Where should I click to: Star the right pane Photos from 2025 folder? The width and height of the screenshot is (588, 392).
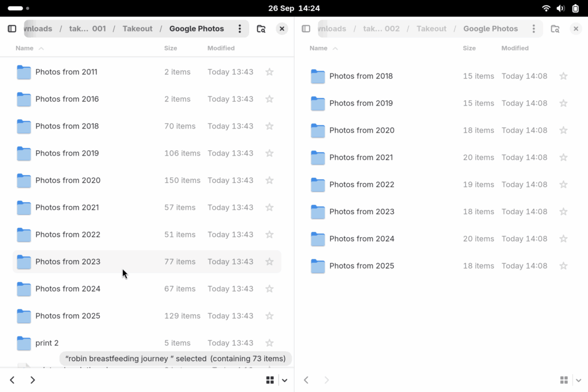coord(563,266)
